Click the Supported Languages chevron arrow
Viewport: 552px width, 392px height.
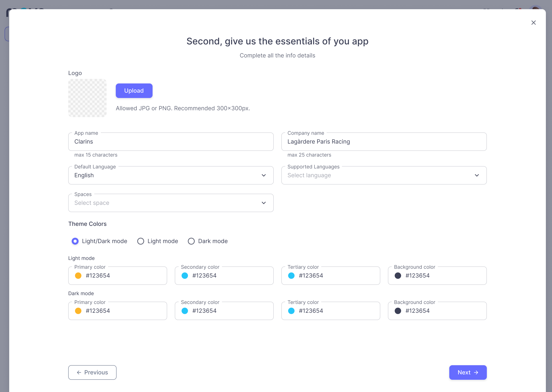click(x=477, y=175)
